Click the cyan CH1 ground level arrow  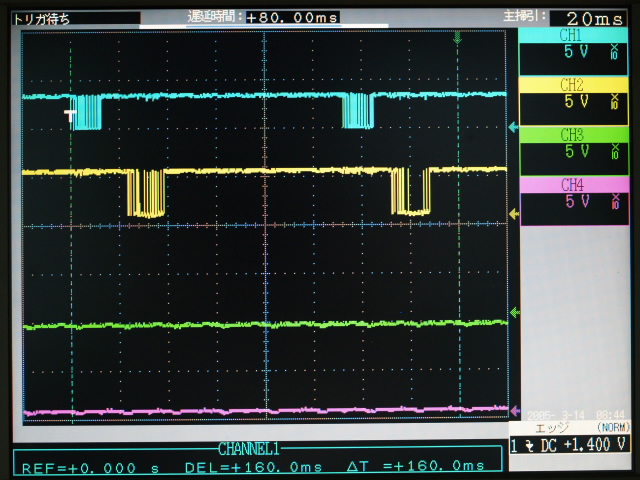pyautogui.click(x=514, y=127)
